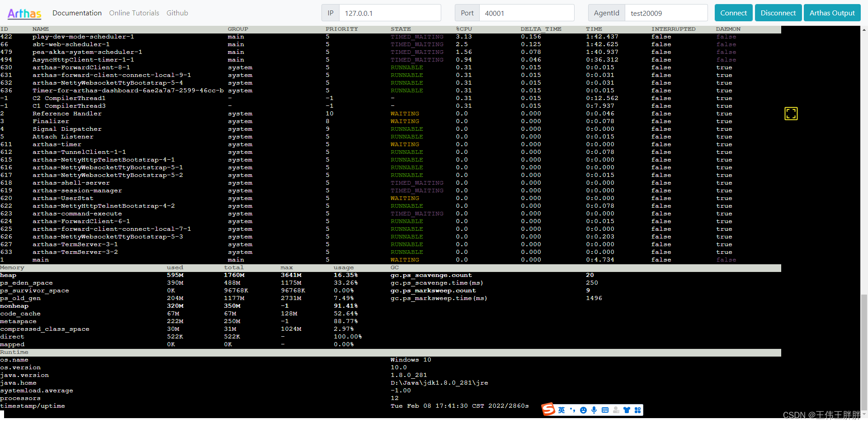Open the Sogou toolbox grid icon
The height and width of the screenshot is (424, 868).
click(x=637, y=410)
